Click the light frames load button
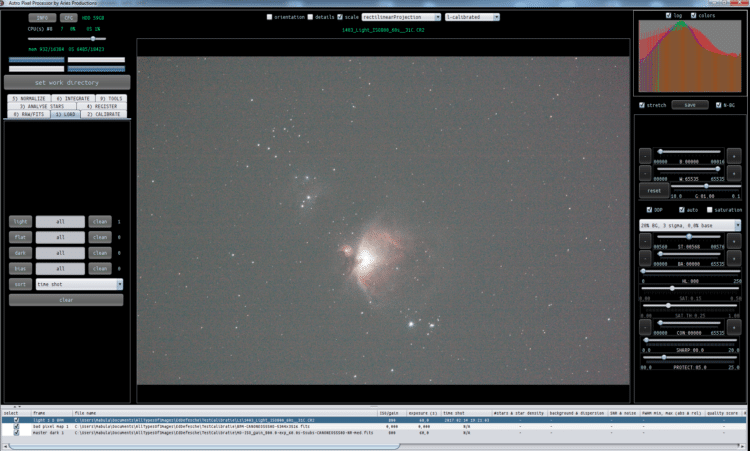 21,221
